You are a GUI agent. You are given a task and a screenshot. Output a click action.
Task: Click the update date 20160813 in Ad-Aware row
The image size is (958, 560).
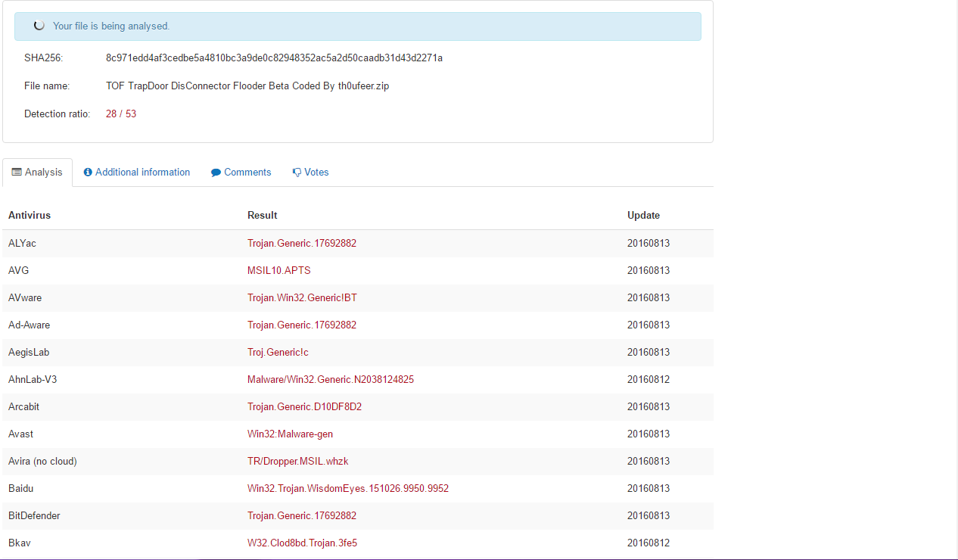(x=649, y=325)
